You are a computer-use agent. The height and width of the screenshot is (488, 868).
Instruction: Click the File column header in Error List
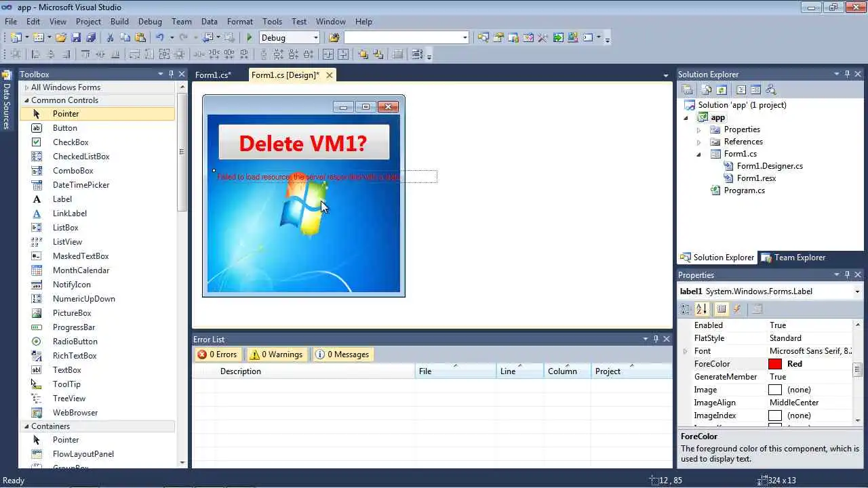pyautogui.click(x=455, y=371)
